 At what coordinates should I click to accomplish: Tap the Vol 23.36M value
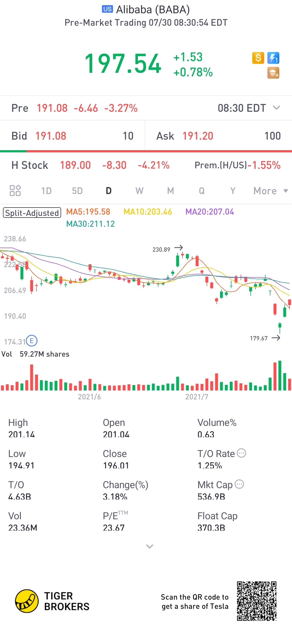(x=23, y=528)
